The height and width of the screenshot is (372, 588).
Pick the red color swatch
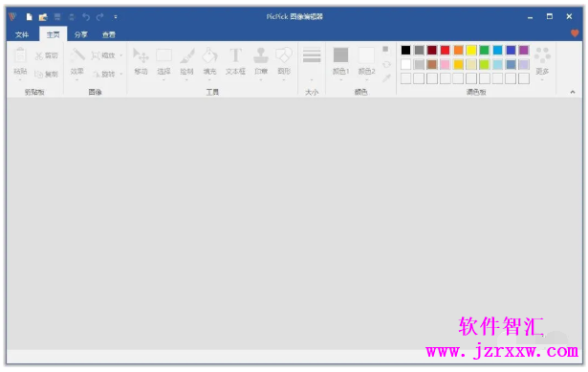coord(446,51)
